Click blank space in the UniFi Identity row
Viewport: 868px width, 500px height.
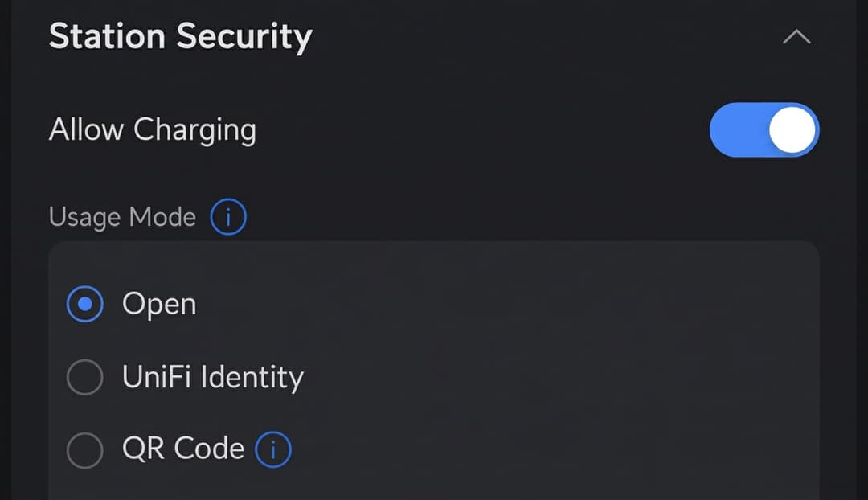(554, 377)
